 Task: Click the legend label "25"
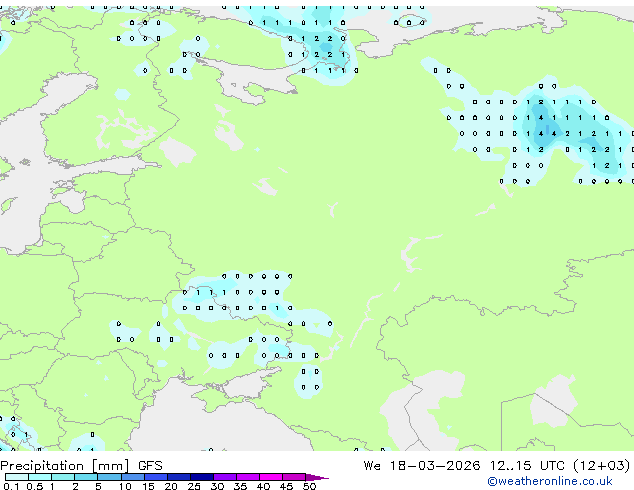[x=194, y=486]
